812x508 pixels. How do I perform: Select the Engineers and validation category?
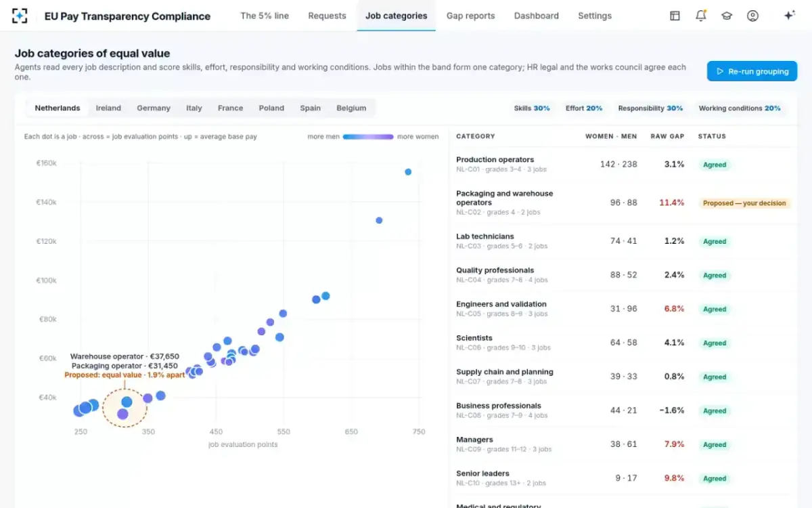click(x=623, y=309)
